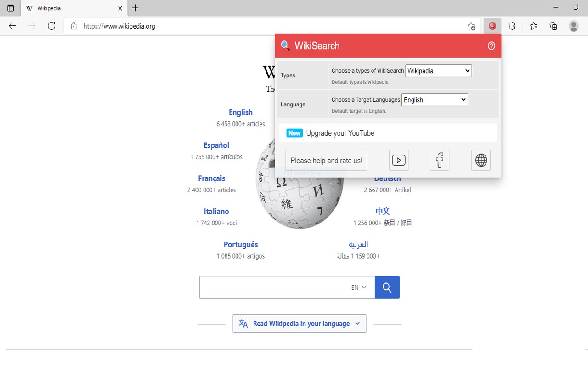
Task: Restore down the browser window
Action: (x=576, y=7)
